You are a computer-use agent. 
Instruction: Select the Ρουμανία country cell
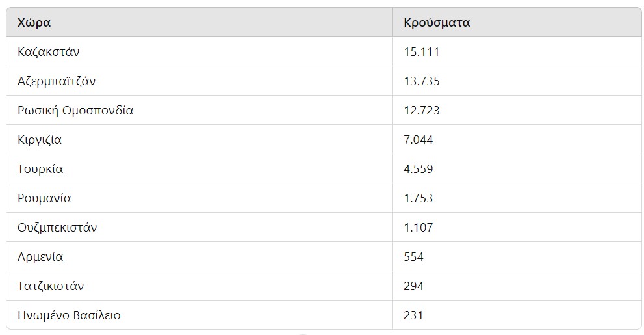click(x=200, y=198)
